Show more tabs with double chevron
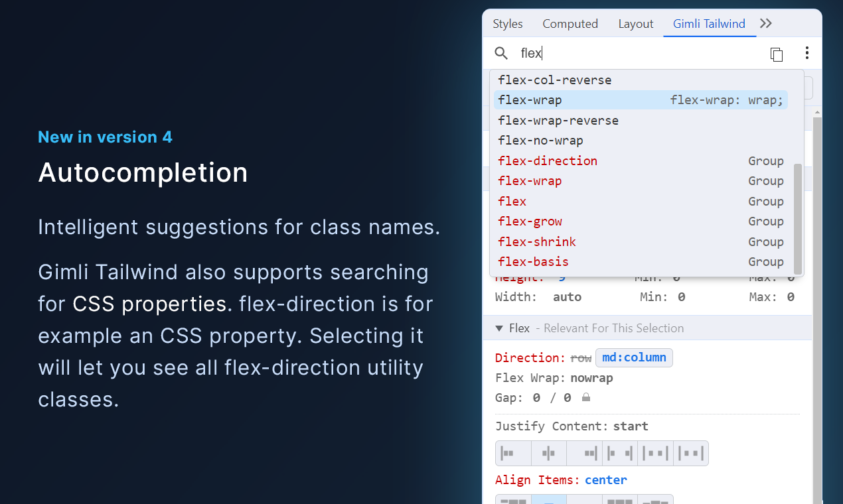This screenshot has height=504, width=843. [x=766, y=23]
